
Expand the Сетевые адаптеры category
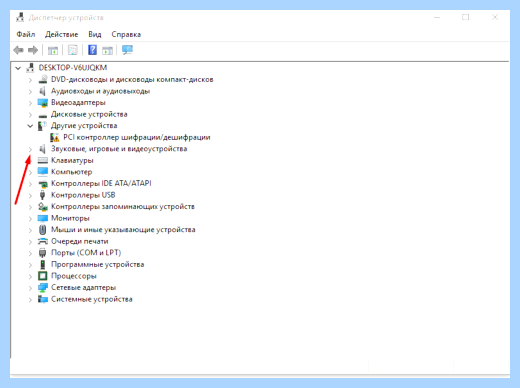pos(30,288)
